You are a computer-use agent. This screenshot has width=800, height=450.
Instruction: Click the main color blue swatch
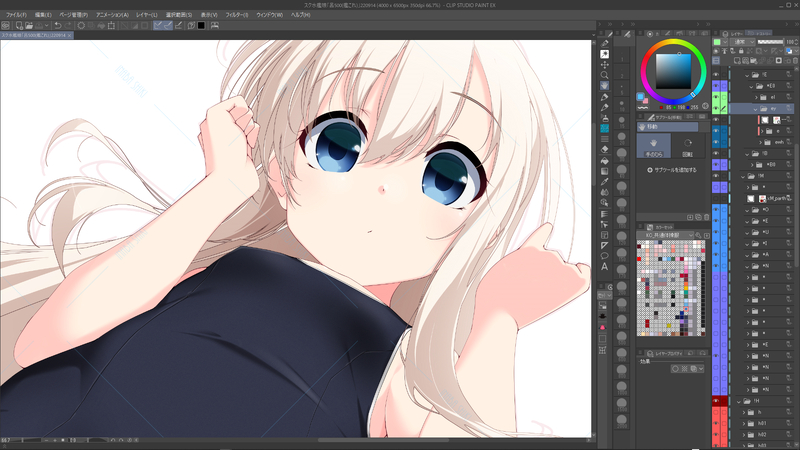(x=640, y=96)
